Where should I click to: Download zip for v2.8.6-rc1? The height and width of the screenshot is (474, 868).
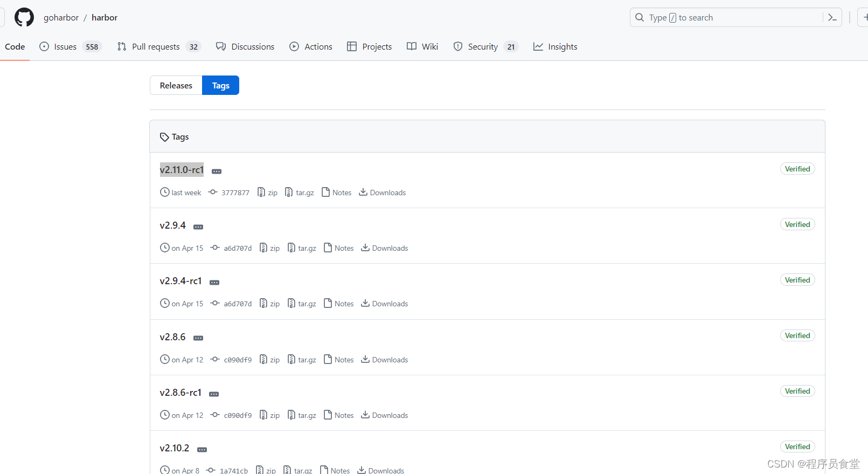pos(269,415)
